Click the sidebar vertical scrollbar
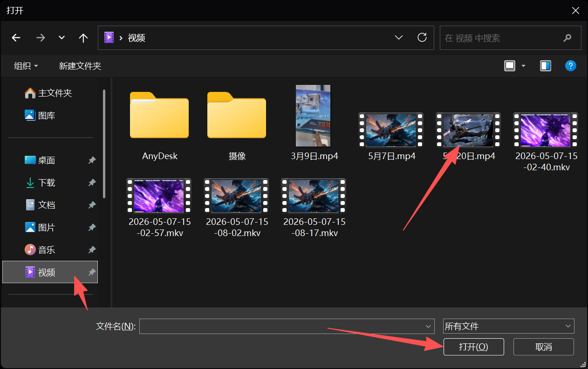The width and height of the screenshot is (588, 369). [x=104, y=143]
